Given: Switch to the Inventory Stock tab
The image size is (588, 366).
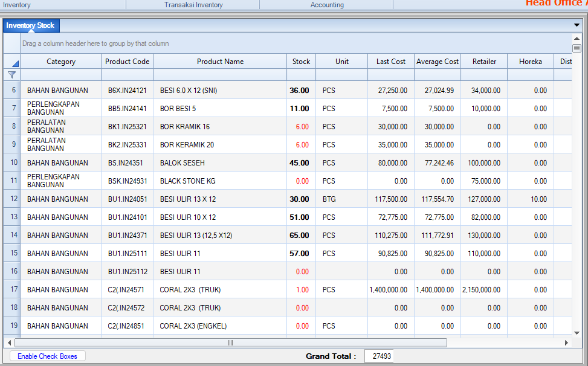Looking at the screenshot, I should (31, 25).
